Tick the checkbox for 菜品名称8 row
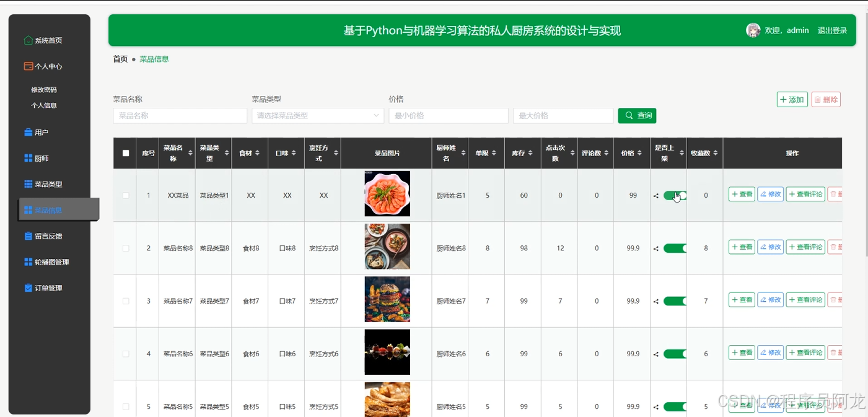This screenshot has height=417, width=868. pos(126,248)
